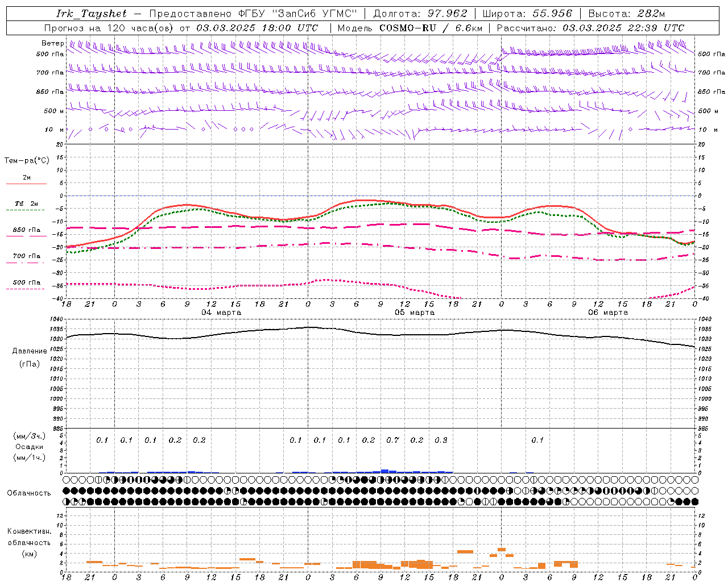Screen dimensions: 728x582
Task: Click the Рассчитано: 03.03.2025 22:39 UTC timestamp
Action: tap(590, 28)
